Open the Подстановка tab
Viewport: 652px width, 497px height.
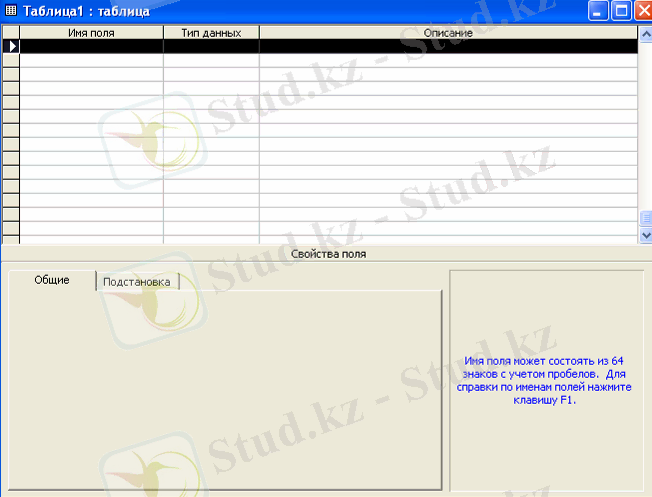[x=138, y=282]
